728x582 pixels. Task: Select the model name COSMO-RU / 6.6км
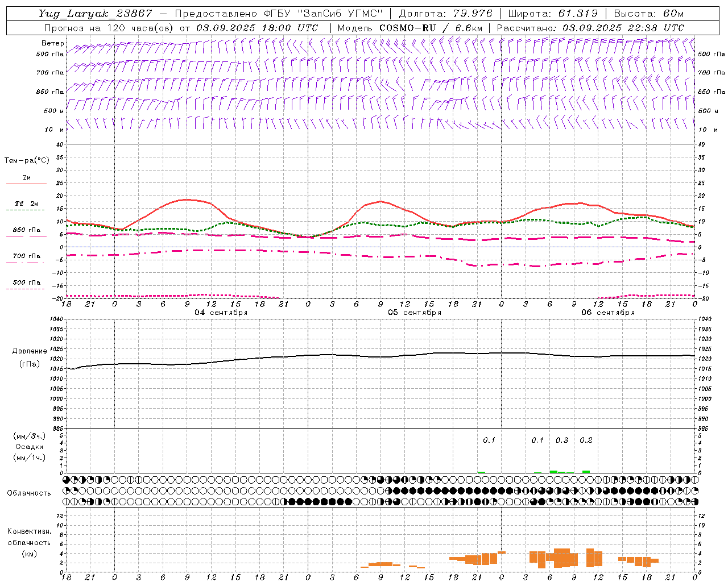coord(431,28)
